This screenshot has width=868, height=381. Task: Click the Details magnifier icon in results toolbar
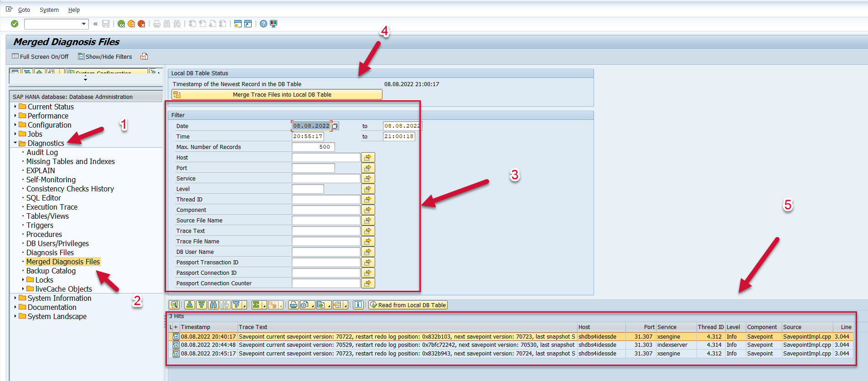174,305
